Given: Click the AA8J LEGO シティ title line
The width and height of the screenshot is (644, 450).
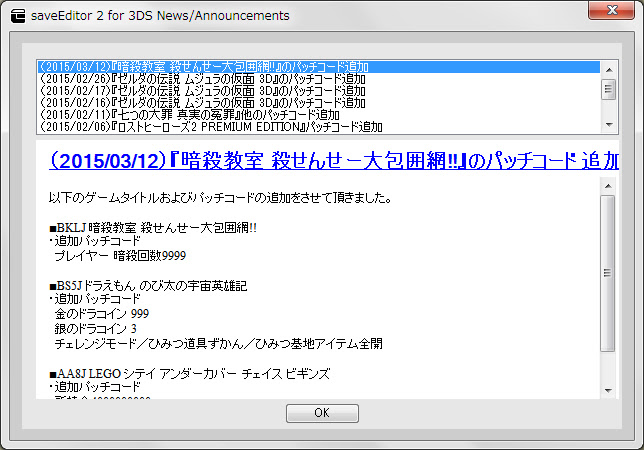Looking at the screenshot, I should point(189,374).
